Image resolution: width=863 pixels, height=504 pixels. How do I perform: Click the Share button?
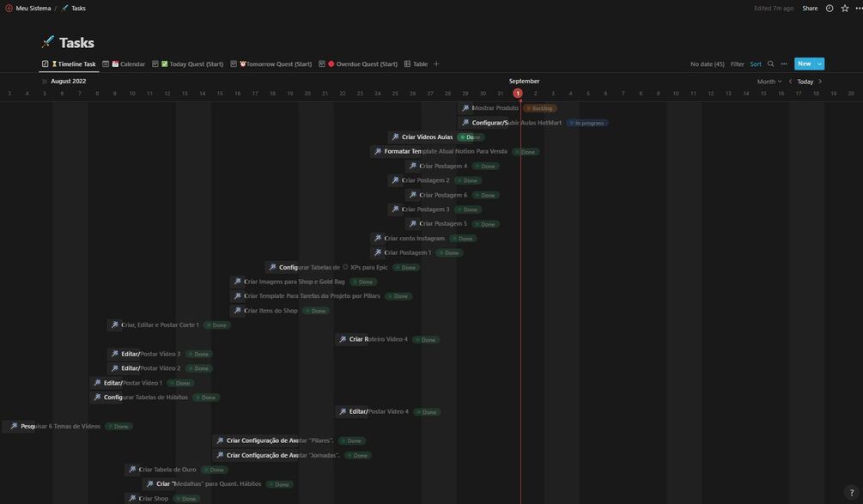810,9
